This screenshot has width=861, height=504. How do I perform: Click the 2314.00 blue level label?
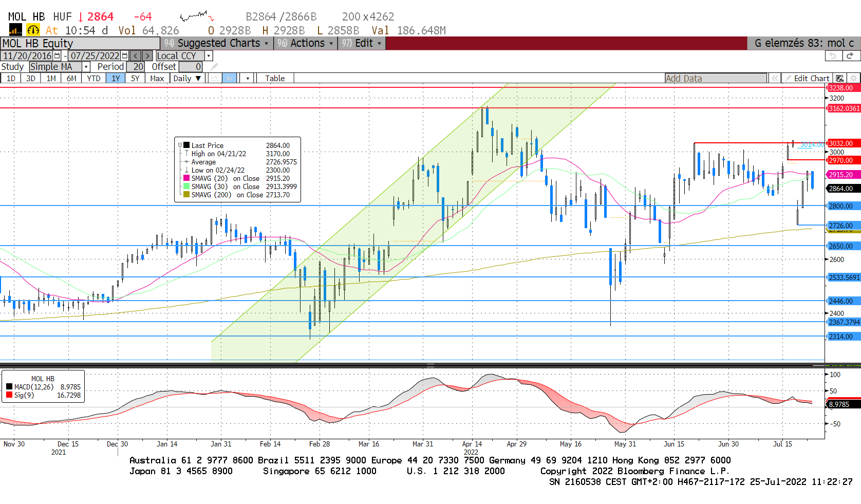[843, 337]
